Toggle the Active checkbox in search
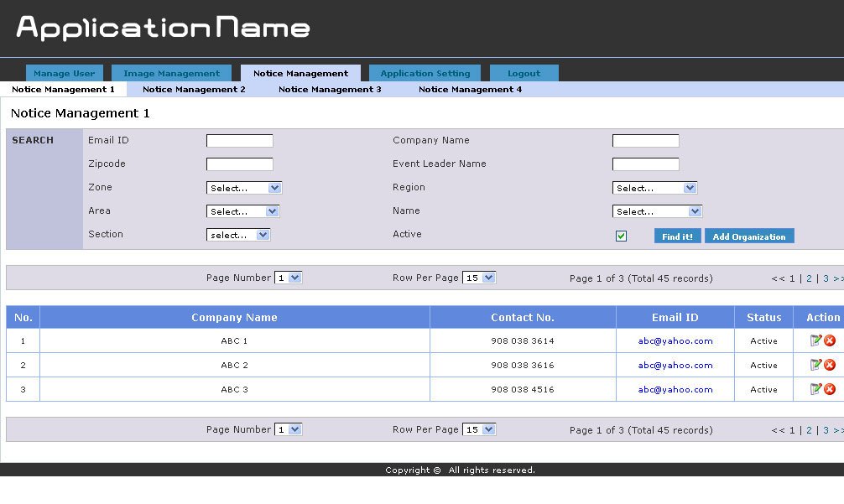This screenshot has width=844, height=504. point(621,236)
